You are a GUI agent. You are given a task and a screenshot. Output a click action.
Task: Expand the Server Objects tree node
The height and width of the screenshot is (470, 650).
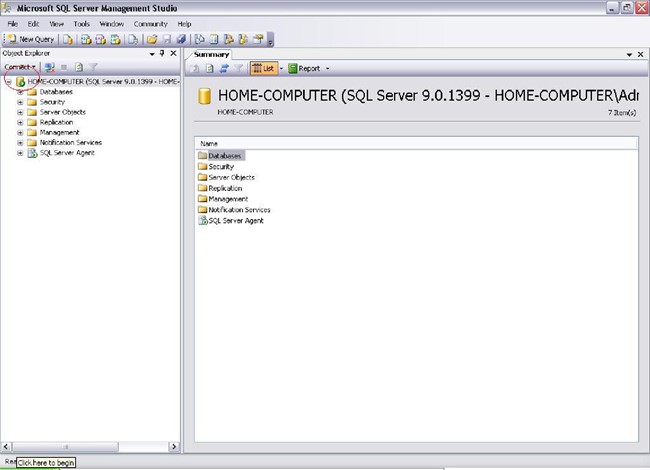click(20, 112)
